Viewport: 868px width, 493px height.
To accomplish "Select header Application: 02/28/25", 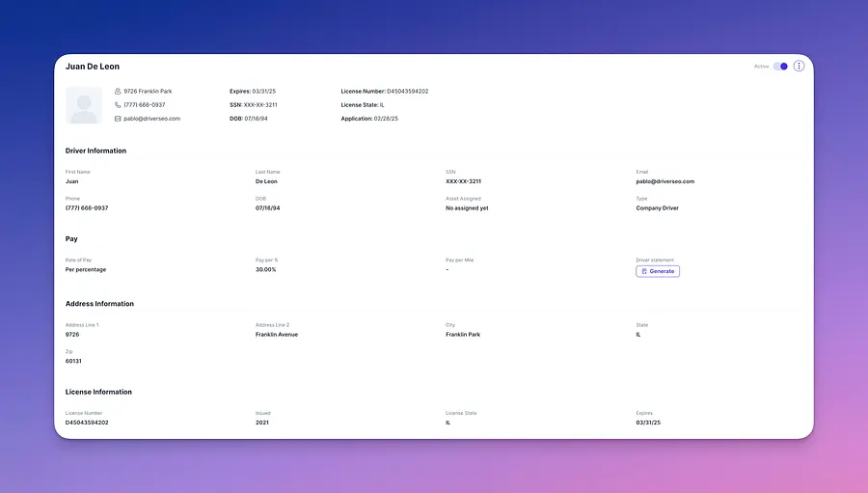I will click(369, 119).
